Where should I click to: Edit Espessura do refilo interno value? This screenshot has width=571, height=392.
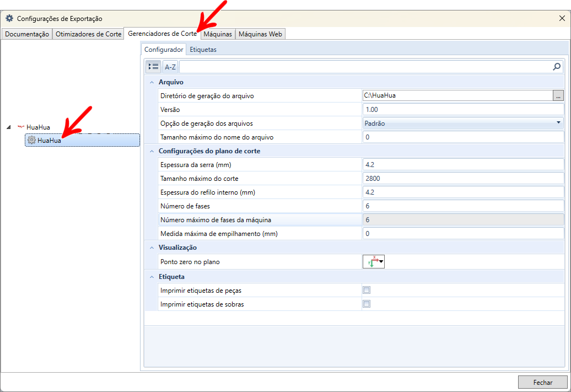(x=463, y=192)
